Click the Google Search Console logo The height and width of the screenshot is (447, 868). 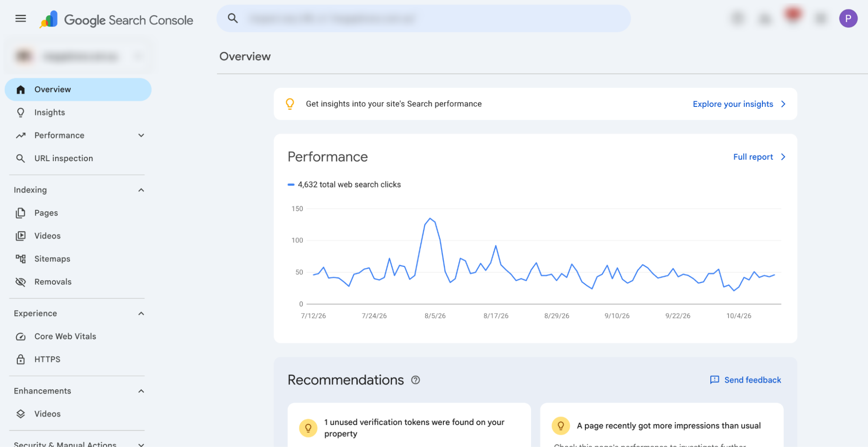[x=116, y=20]
